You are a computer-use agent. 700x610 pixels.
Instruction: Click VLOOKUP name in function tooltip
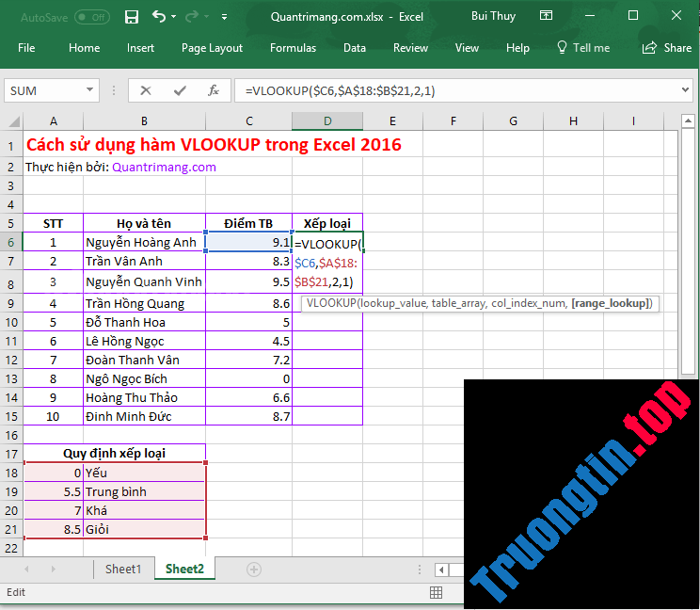pyautogui.click(x=331, y=304)
